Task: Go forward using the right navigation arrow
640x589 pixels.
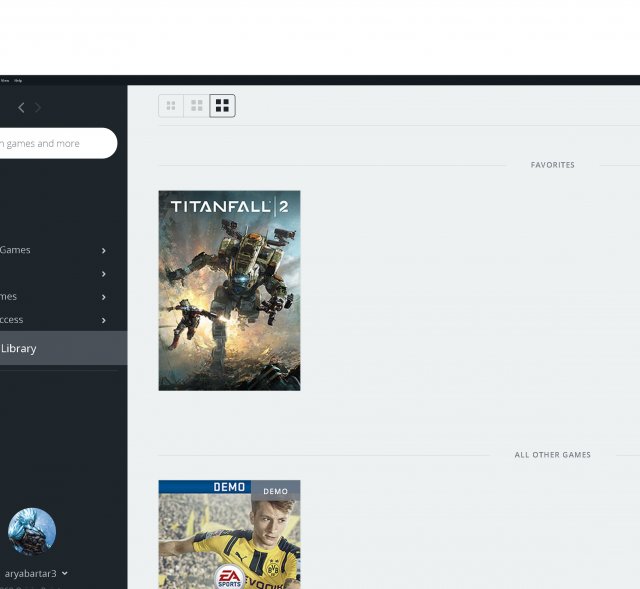Action: (39, 108)
